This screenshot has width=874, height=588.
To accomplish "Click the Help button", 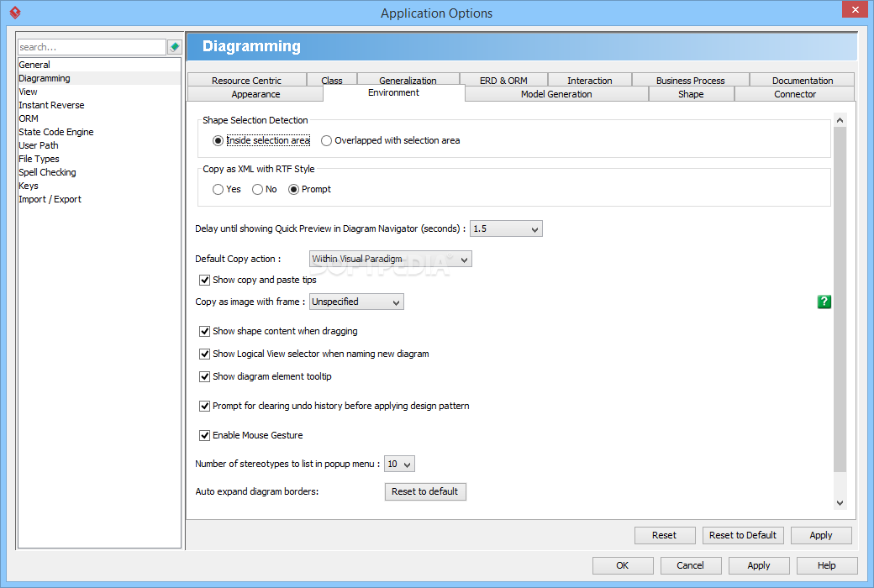I will (827, 565).
